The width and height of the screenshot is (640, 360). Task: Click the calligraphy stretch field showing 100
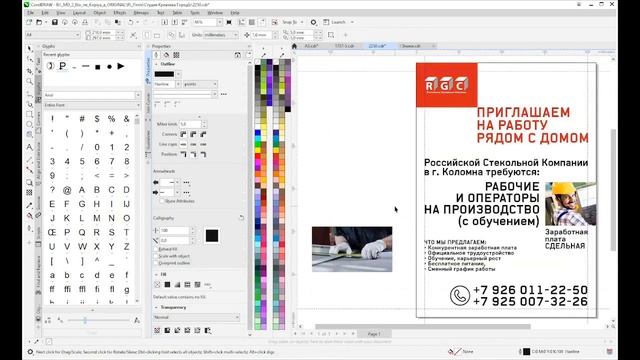coord(174,231)
